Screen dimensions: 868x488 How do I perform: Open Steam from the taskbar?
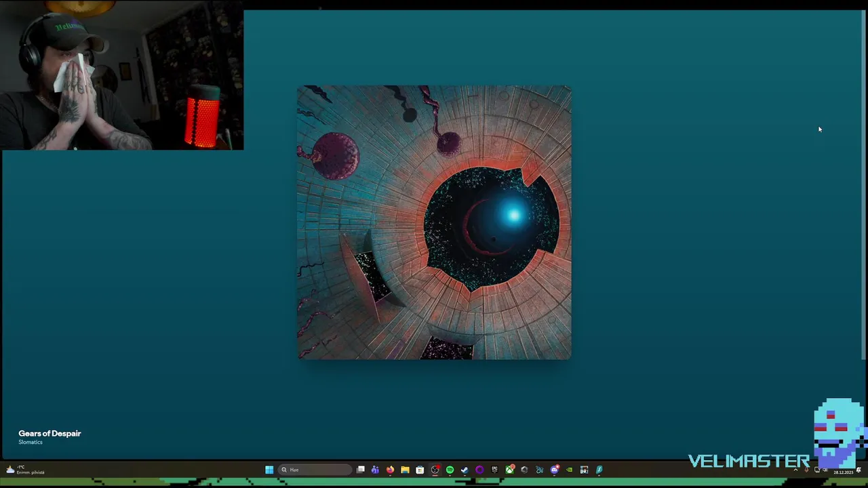[465, 470]
